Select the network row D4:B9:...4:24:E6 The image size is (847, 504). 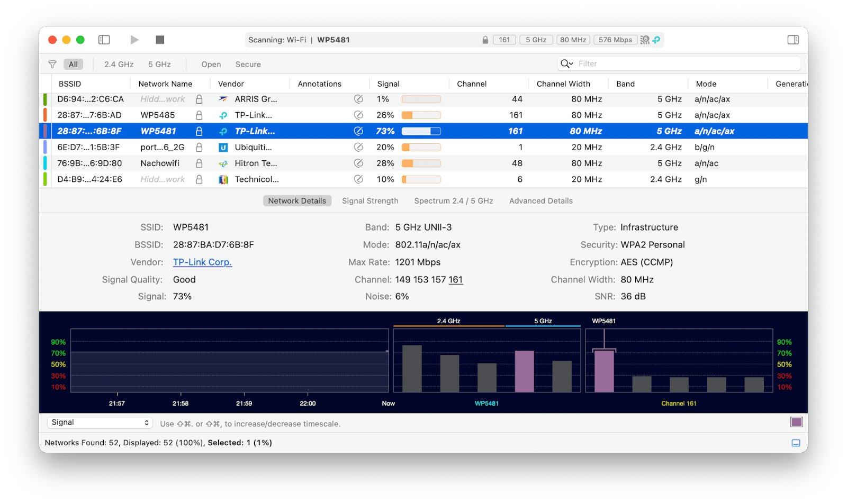click(x=424, y=179)
